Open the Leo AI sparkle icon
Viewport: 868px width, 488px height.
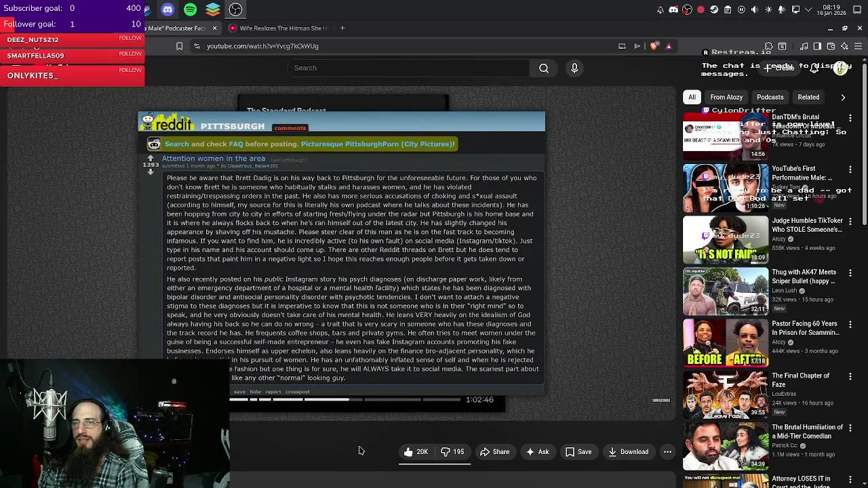click(x=844, y=46)
